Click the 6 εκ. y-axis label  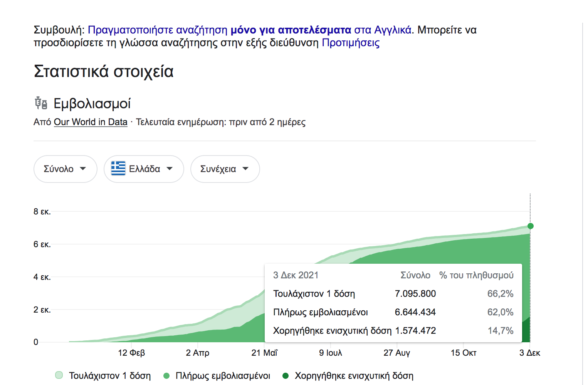42,244
